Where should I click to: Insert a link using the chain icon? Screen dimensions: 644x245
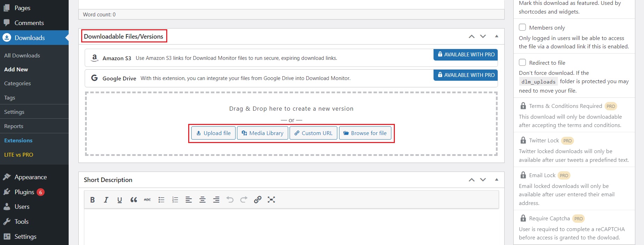tap(258, 200)
